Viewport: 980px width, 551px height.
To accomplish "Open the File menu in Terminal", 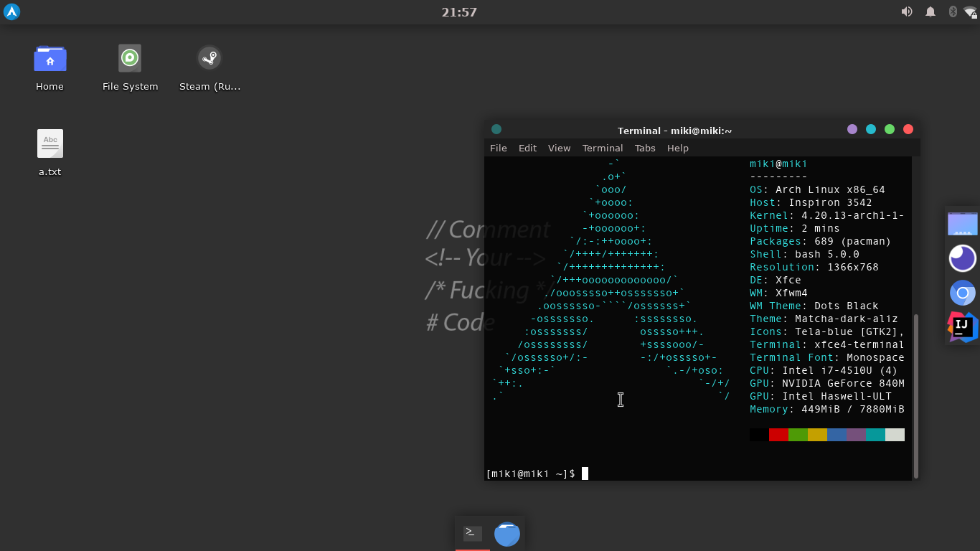I will (x=499, y=148).
